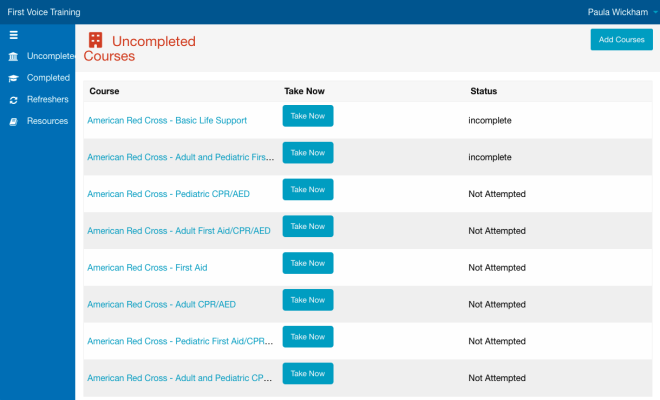The image size is (660, 400).
Task: Take Now for Pediatric First Aid/CPR... course
Action: pos(308,337)
